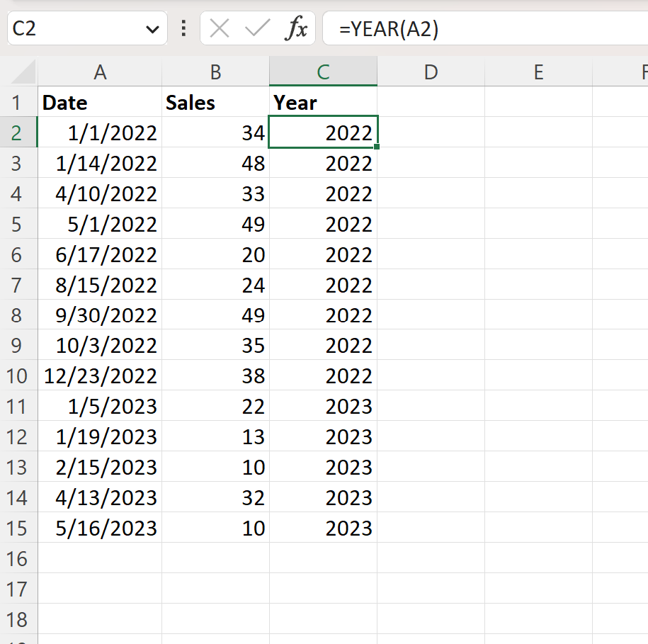
Task: Select column E header
Action: tap(538, 72)
